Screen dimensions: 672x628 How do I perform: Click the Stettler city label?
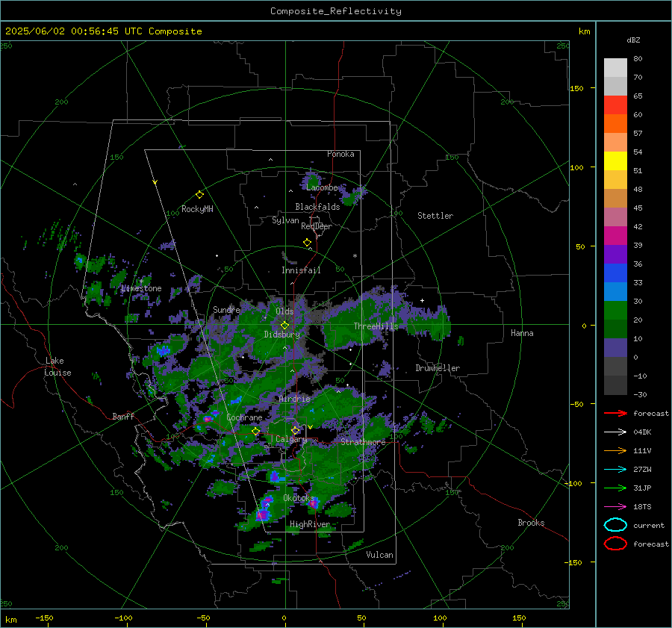point(435,216)
